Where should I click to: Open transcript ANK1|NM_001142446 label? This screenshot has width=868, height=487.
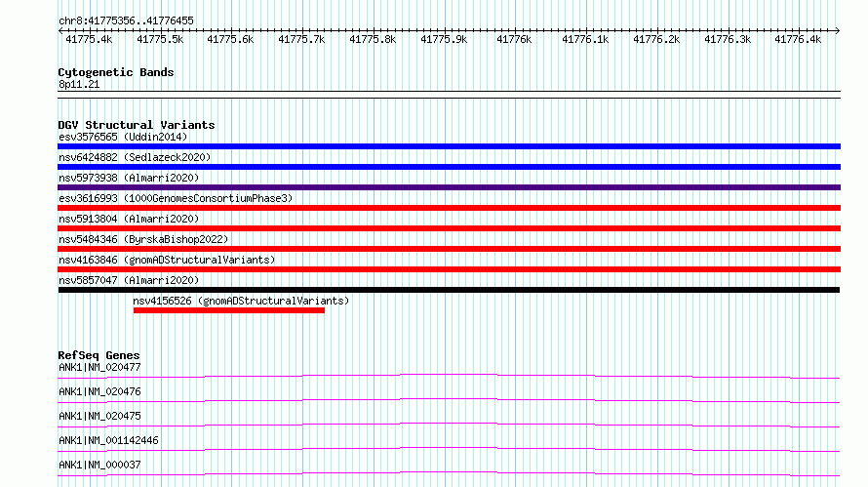pos(108,440)
